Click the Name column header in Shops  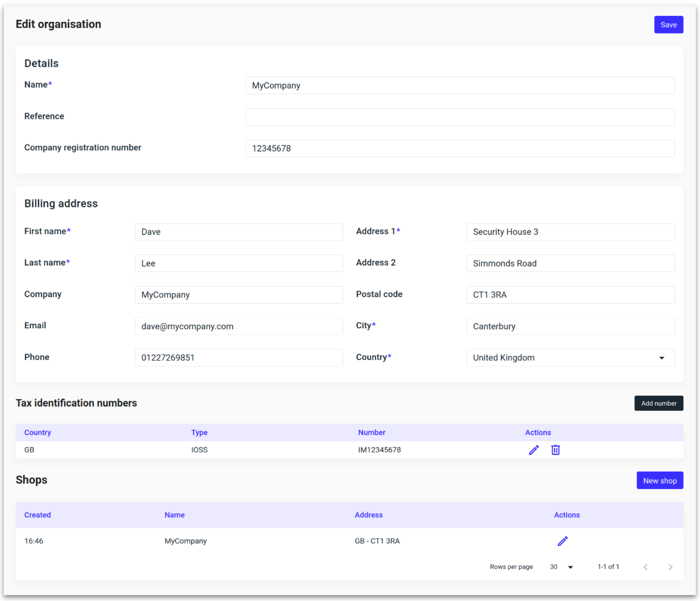point(174,515)
